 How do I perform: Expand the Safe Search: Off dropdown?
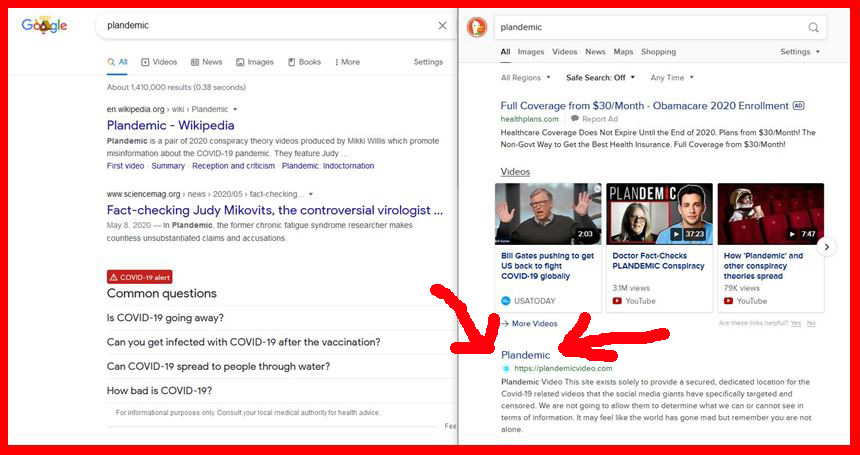pyautogui.click(x=601, y=78)
